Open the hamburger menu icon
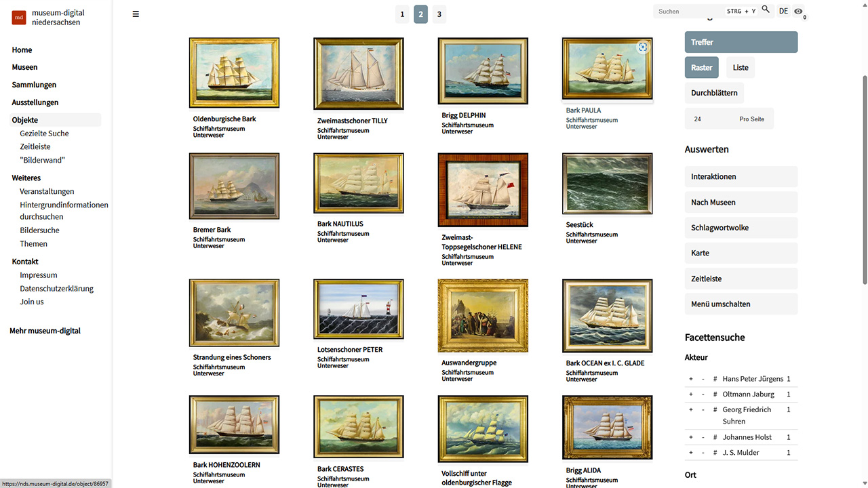Image resolution: width=868 pixels, height=488 pixels. pyautogui.click(x=136, y=14)
